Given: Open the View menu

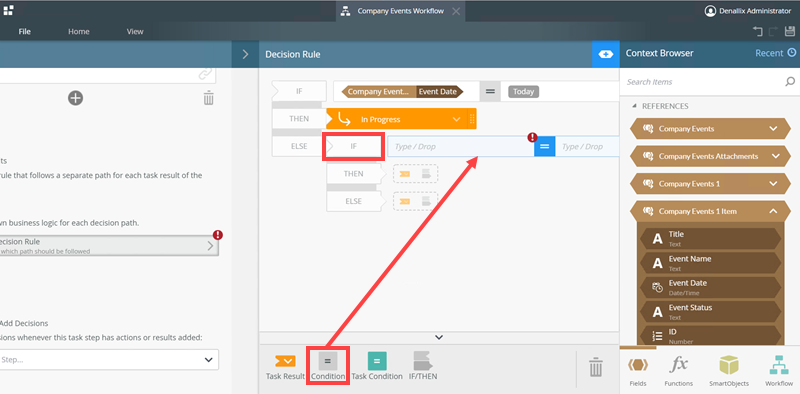Looking at the screenshot, I should pos(135,32).
